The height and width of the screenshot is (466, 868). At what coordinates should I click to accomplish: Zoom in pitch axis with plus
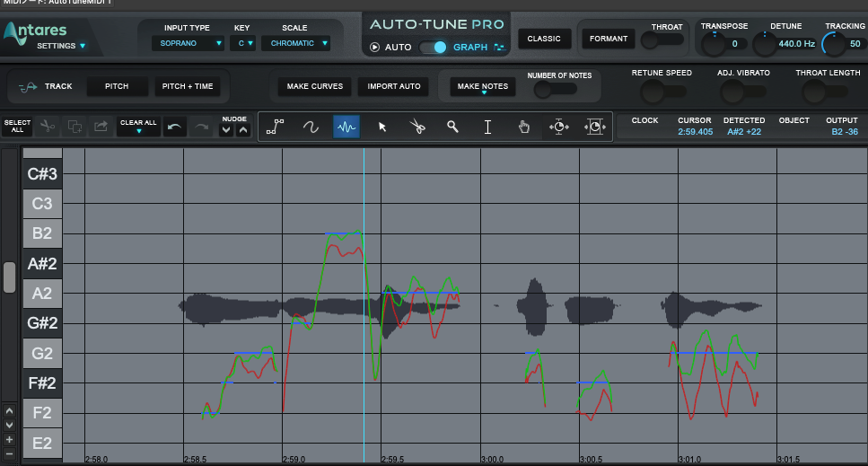point(9,440)
